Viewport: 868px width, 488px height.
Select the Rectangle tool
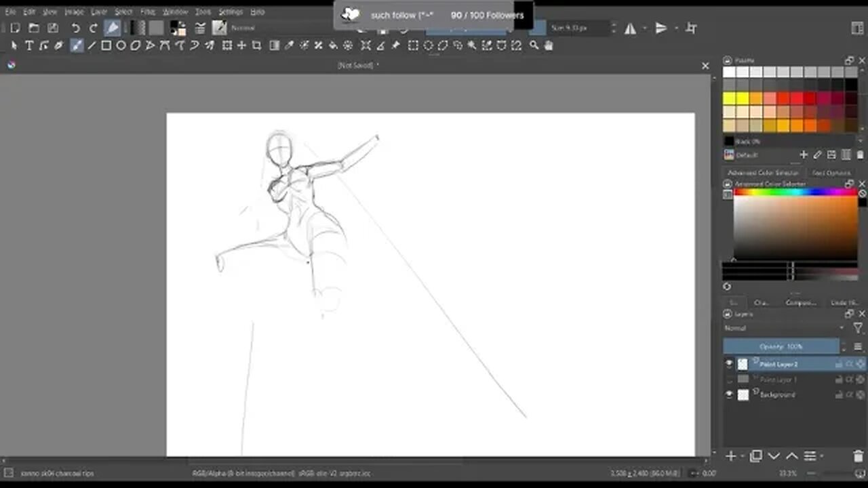tap(106, 45)
